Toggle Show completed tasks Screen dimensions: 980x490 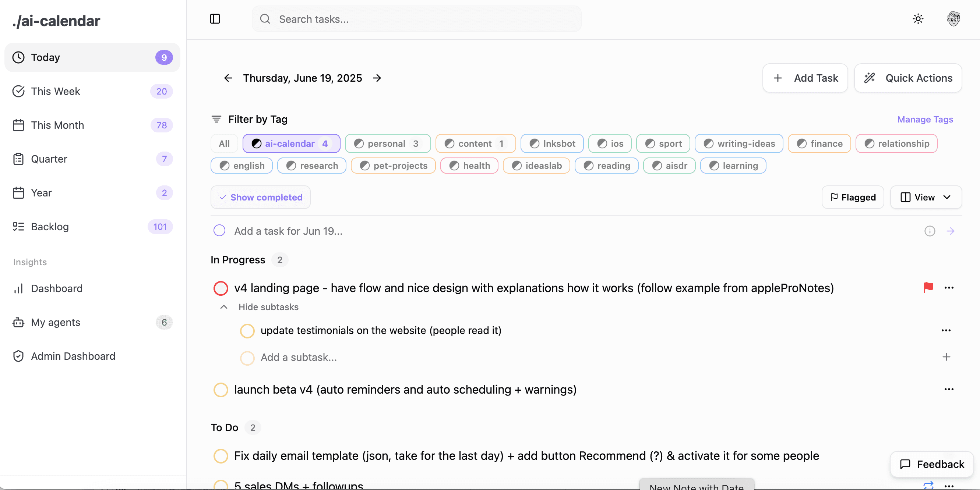261,197
